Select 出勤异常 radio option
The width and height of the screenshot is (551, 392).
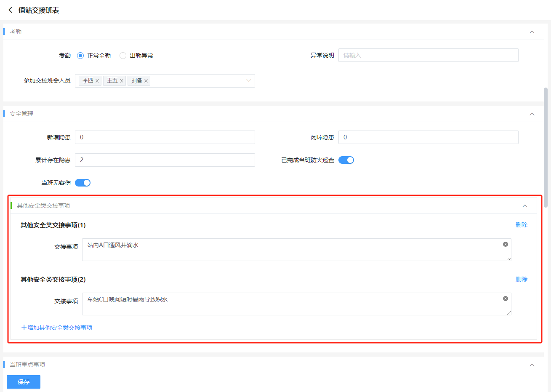point(123,56)
